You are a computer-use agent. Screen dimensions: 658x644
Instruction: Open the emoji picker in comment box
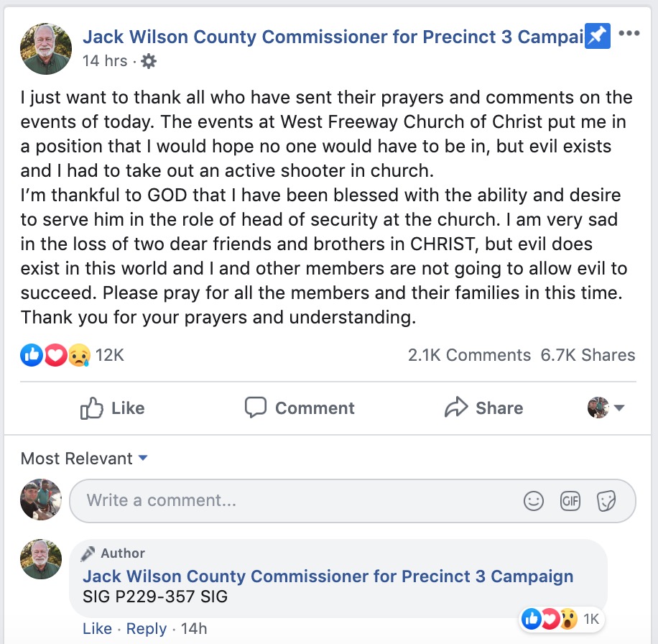click(533, 501)
